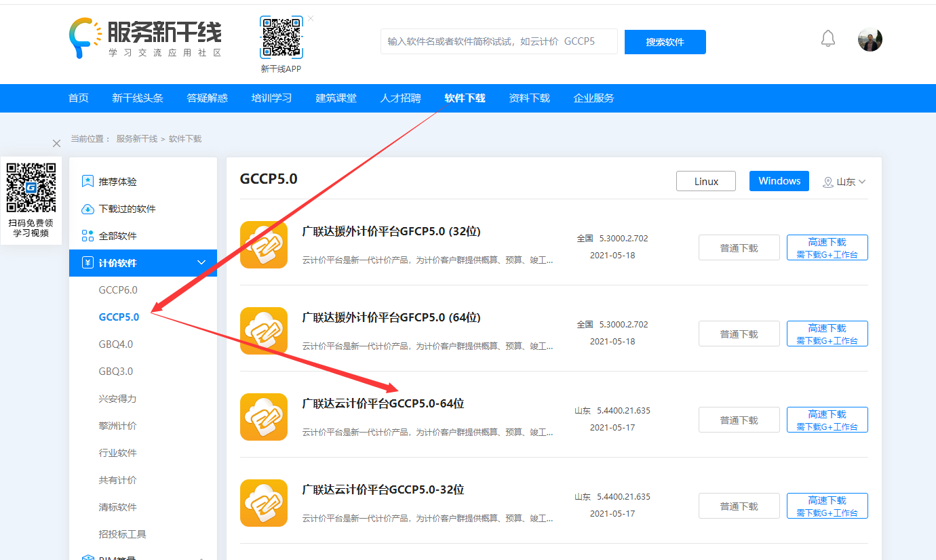Select 招投标工具 in the sidebar
This screenshot has width=936, height=560.
(122, 534)
